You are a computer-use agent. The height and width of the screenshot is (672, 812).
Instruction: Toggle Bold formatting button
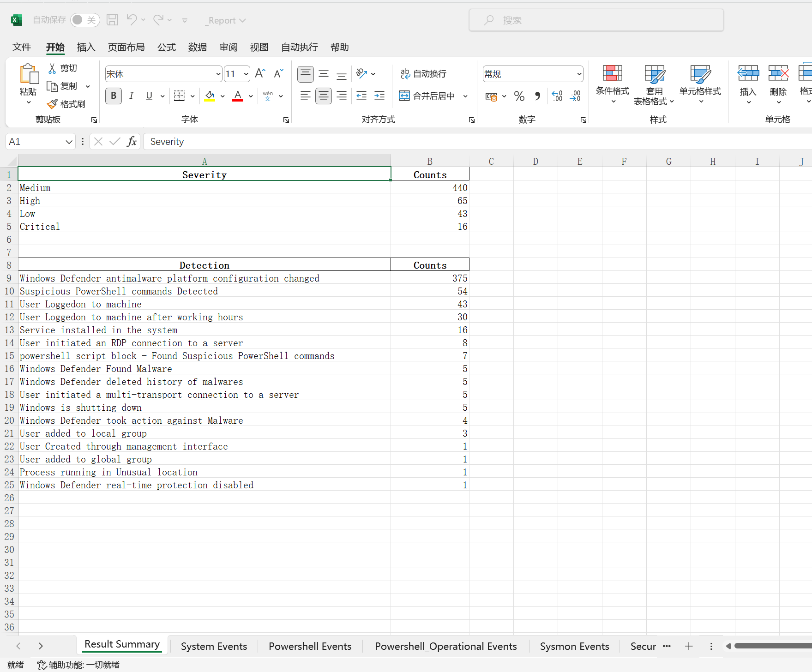click(x=114, y=96)
